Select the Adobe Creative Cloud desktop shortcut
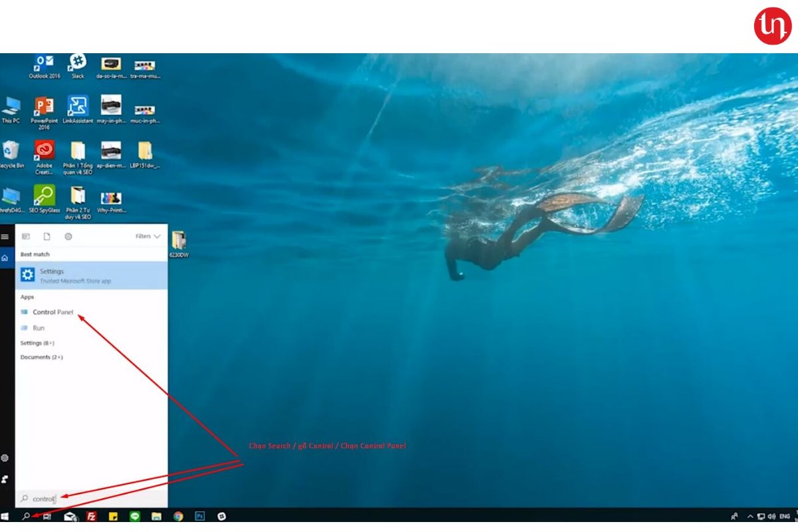 [x=44, y=158]
